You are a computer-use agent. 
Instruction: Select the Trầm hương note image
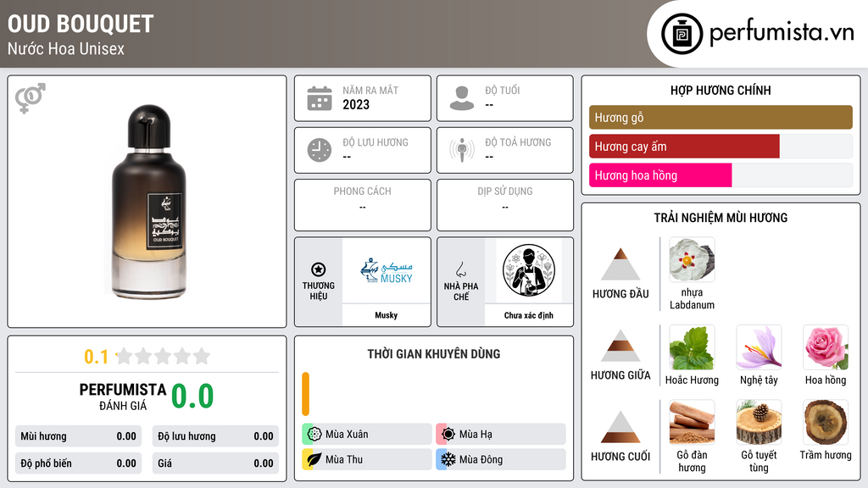click(x=826, y=422)
